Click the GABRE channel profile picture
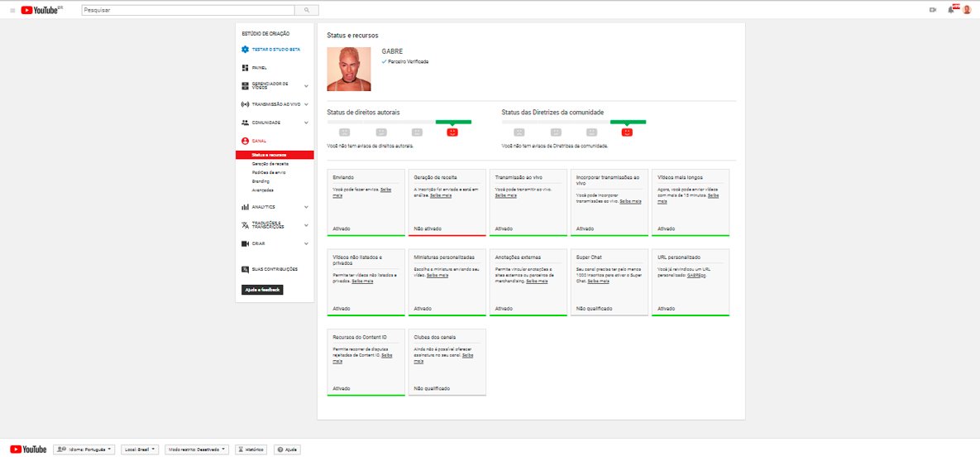The image size is (980, 457). coord(349,69)
